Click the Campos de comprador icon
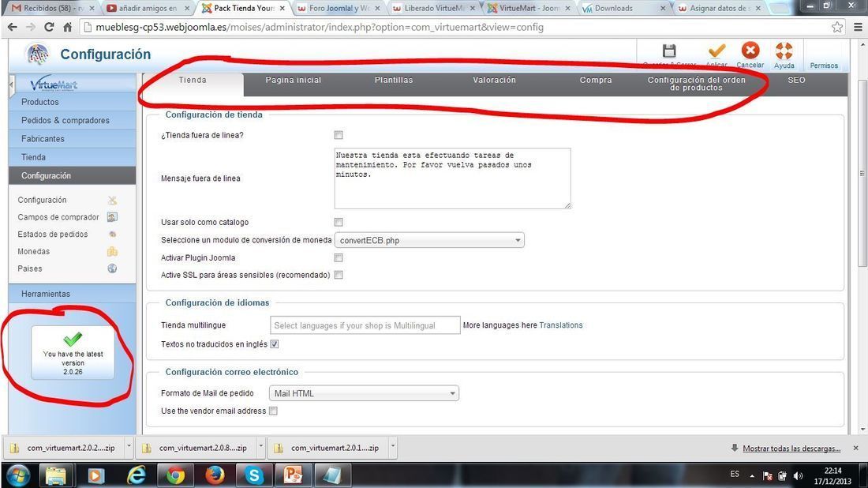This screenshot has height=488, width=868. [112, 217]
